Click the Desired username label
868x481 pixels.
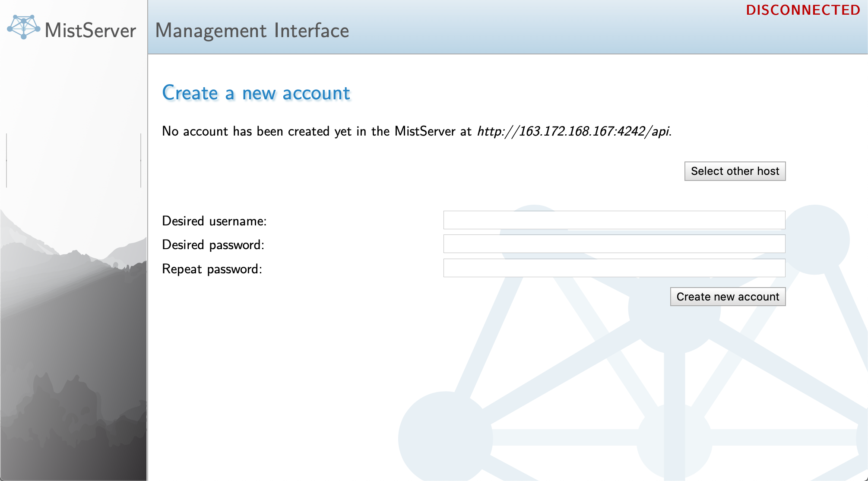[x=214, y=221]
